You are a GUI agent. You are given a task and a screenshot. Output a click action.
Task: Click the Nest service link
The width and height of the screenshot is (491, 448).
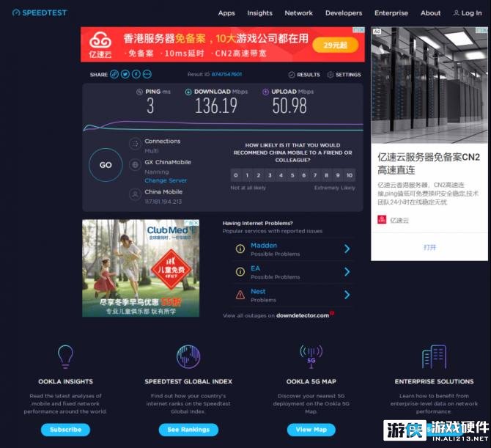pyautogui.click(x=258, y=291)
